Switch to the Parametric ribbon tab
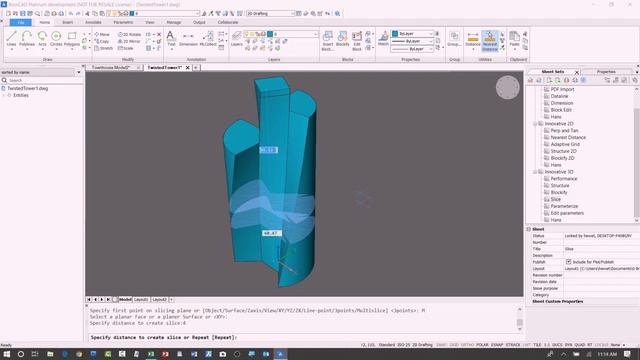Image resolution: width=640 pixels, height=360 pixels. pyautogui.click(x=123, y=22)
